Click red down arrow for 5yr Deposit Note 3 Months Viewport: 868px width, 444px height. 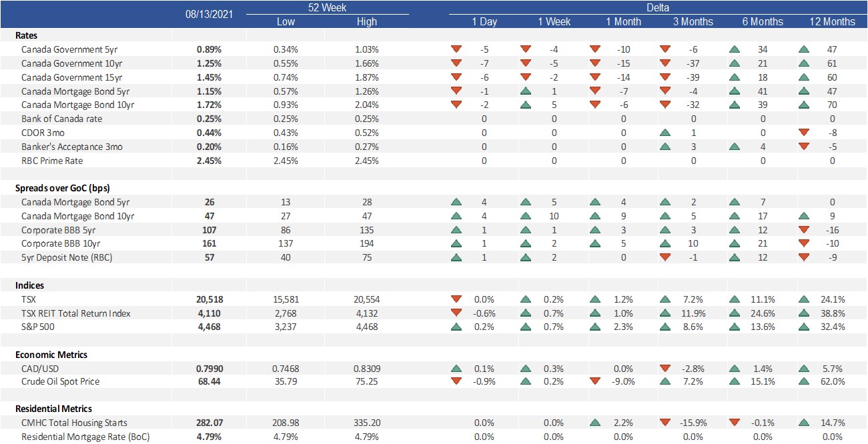click(x=665, y=257)
